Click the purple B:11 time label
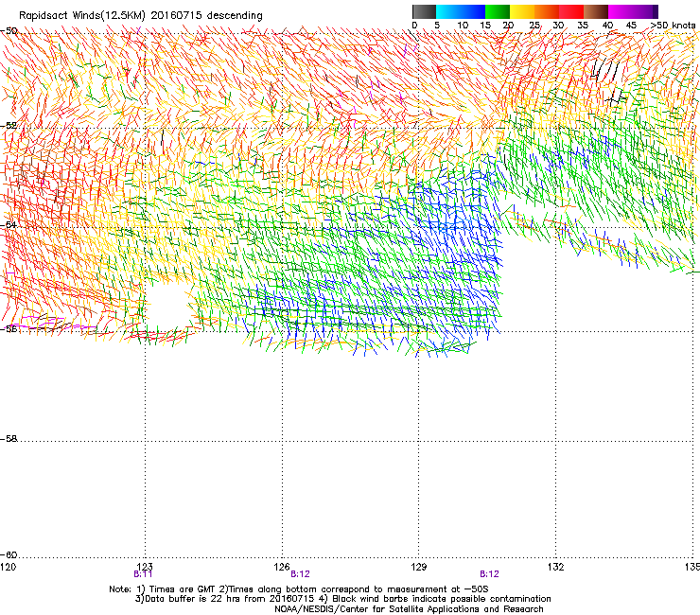Screen dimensions: 700x615 click(x=143, y=574)
